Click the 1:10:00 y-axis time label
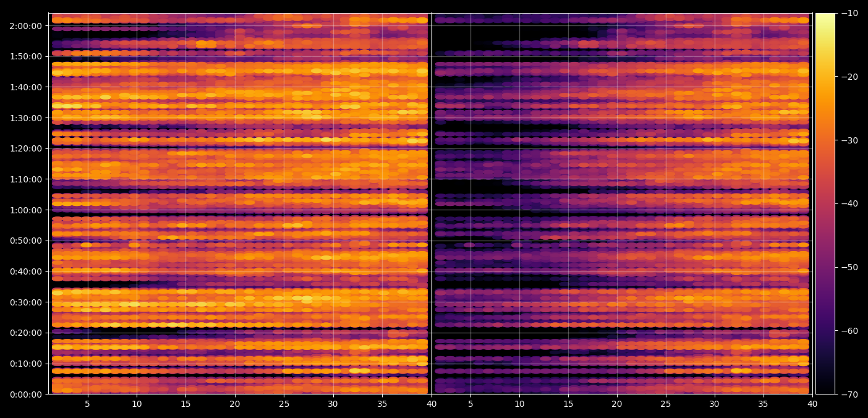 tap(25, 179)
